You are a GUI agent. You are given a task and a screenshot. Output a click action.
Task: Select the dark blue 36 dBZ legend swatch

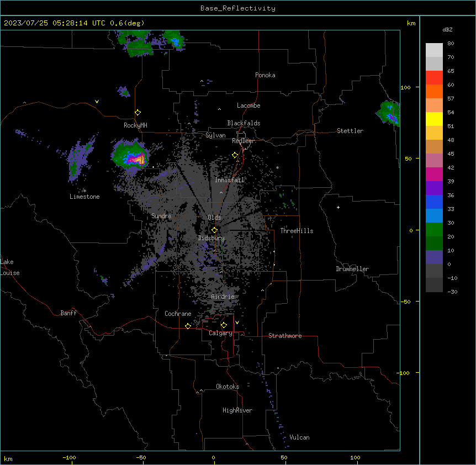coord(434,202)
